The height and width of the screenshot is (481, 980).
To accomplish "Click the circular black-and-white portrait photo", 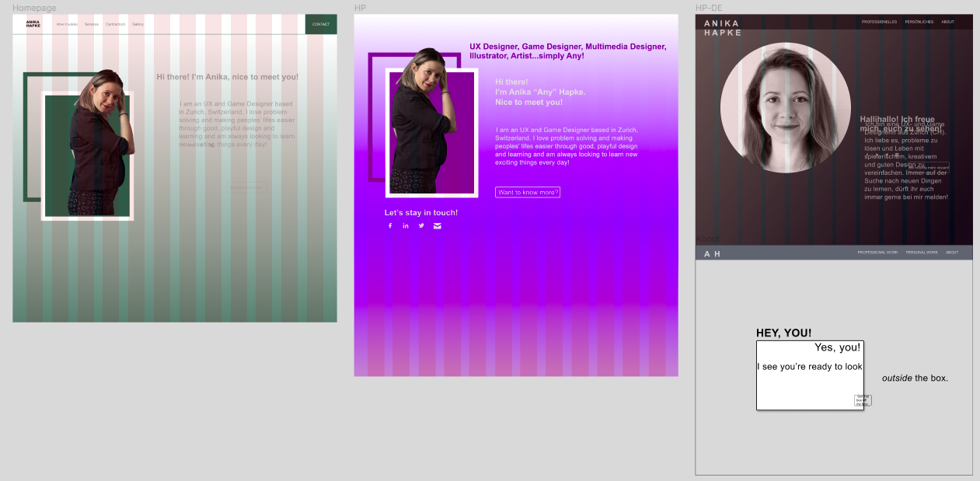I will coord(785,108).
